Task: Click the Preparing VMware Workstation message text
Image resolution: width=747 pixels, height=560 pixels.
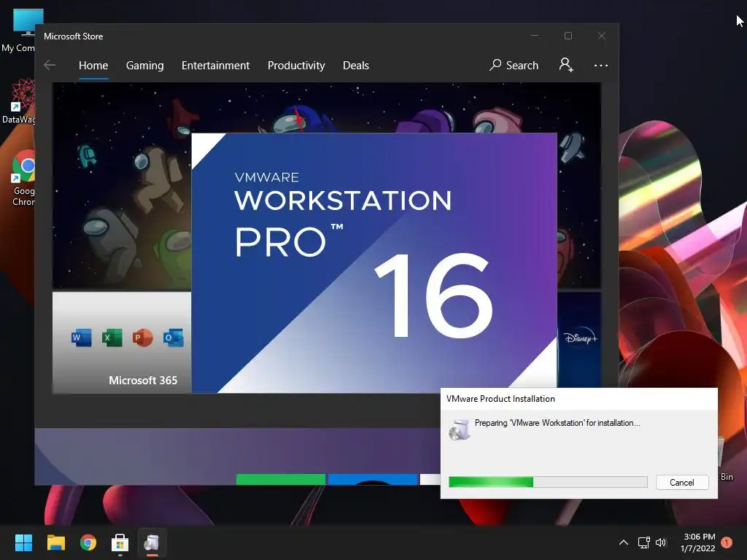Action: coord(557,423)
